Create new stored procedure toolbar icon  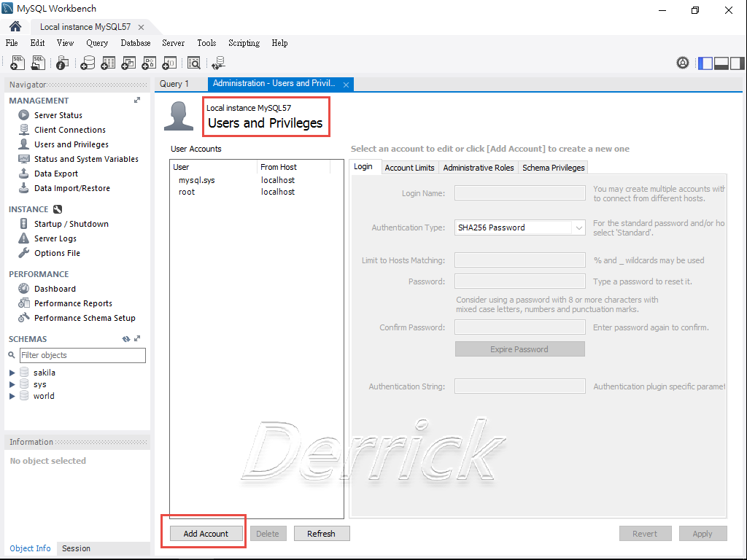click(149, 63)
